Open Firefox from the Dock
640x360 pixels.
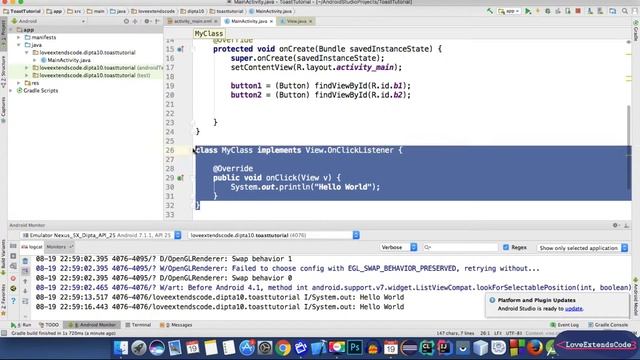pos(535,348)
